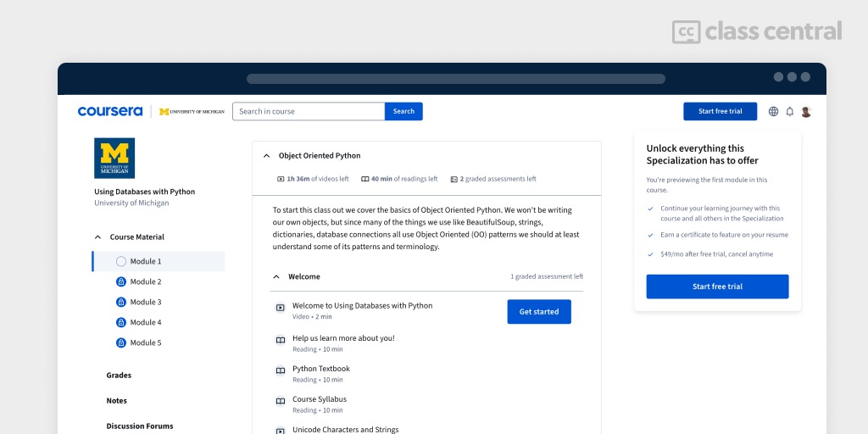Open notifications bell icon
The image size is (868, 434).
[x=789, y=111]
